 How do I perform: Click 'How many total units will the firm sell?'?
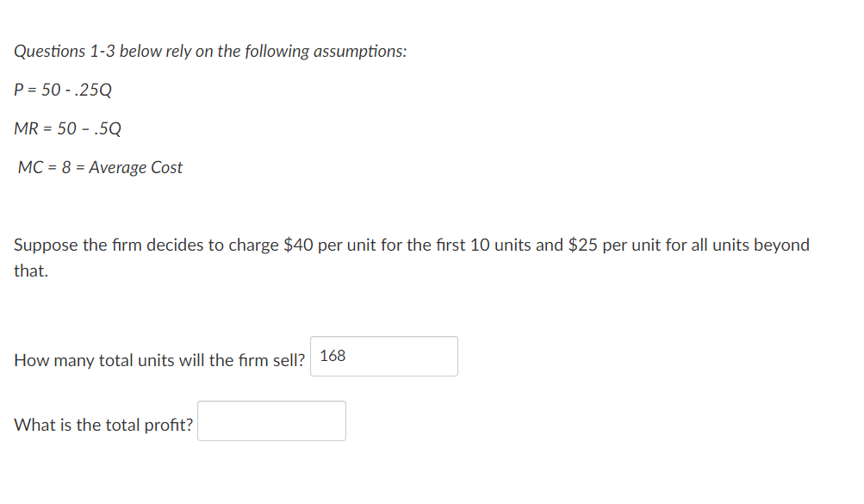click(159, 360)
